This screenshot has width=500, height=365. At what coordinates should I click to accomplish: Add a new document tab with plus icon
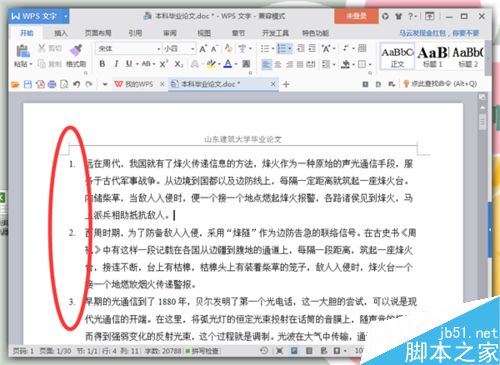(286, 84)
